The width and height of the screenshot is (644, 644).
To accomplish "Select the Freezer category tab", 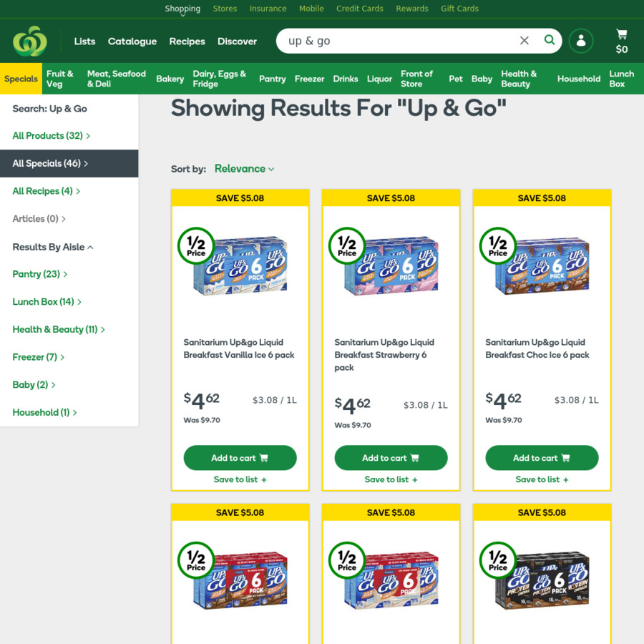I will tap(309, 79).
